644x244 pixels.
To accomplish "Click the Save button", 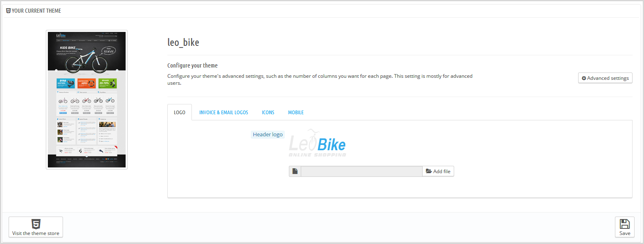I will click(x=625, y=227).
